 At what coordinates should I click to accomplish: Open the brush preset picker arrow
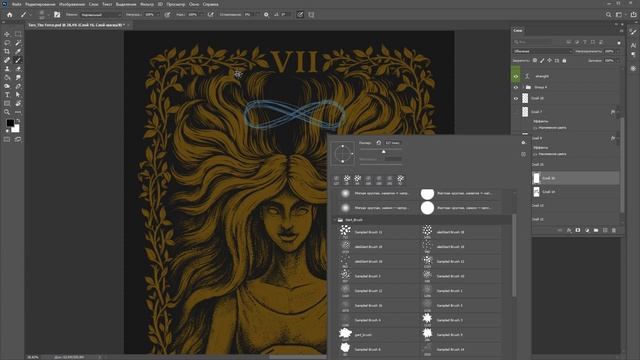coord(48,15)
